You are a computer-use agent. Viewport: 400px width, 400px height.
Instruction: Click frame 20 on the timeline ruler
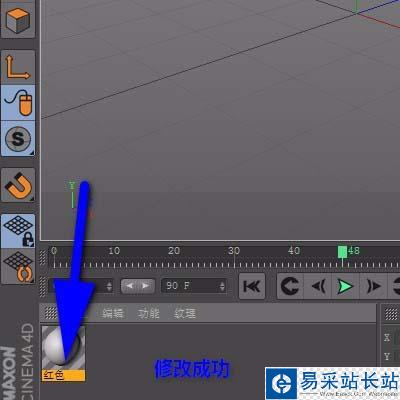click(x=174, y=251)
